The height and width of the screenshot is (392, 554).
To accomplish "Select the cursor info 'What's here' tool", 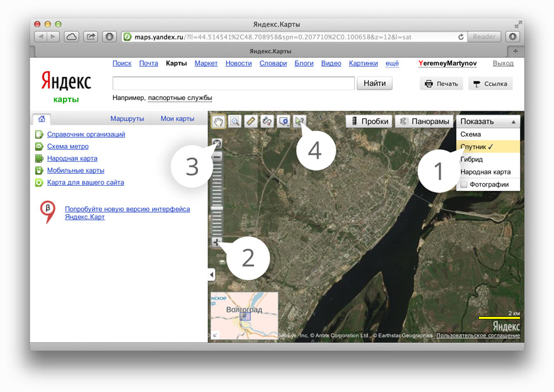I will (x=299, y=122).
